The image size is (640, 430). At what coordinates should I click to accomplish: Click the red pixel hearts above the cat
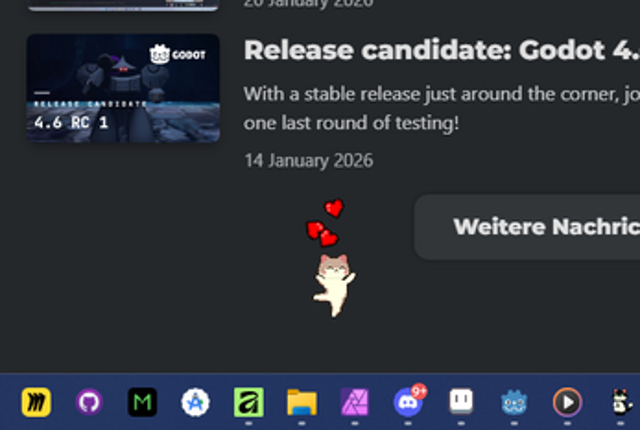tap(325, 223)
